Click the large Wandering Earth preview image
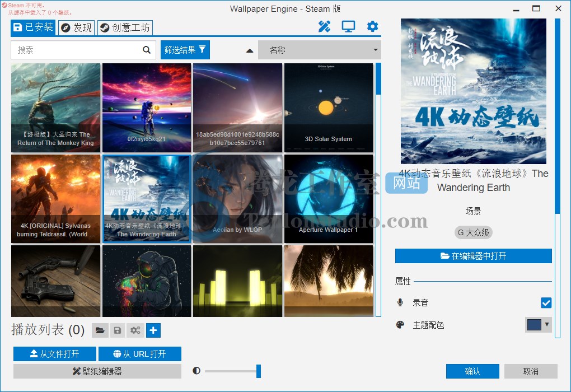The width and height of the screenshot is (571, 392). pos(474,91)
